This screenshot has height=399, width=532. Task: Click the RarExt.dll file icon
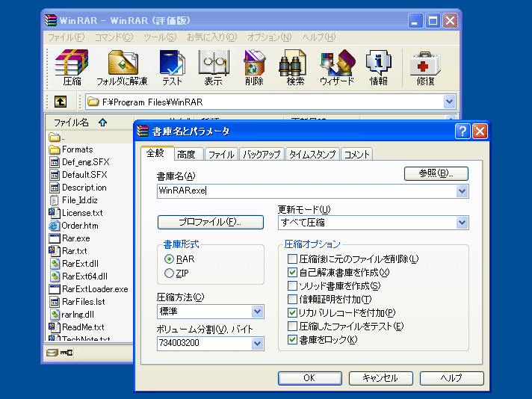[55, 264]
